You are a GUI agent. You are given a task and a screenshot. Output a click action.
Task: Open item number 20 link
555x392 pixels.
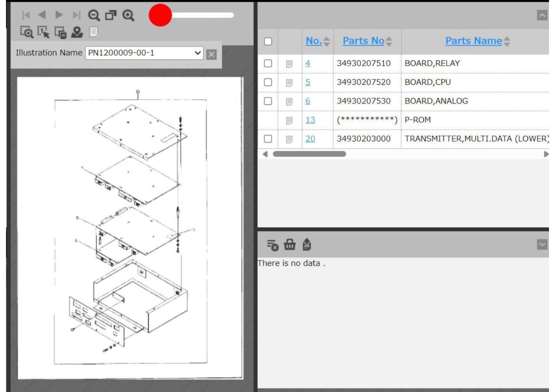(x=310, y=139)
